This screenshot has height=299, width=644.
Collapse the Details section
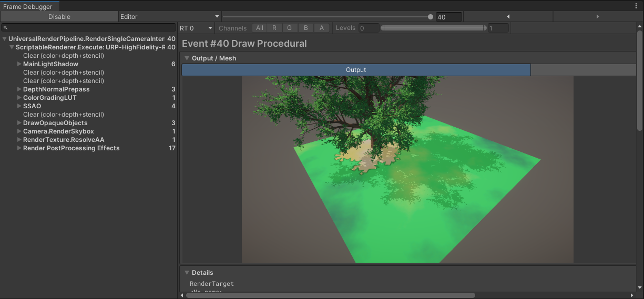tap(186, 273)
